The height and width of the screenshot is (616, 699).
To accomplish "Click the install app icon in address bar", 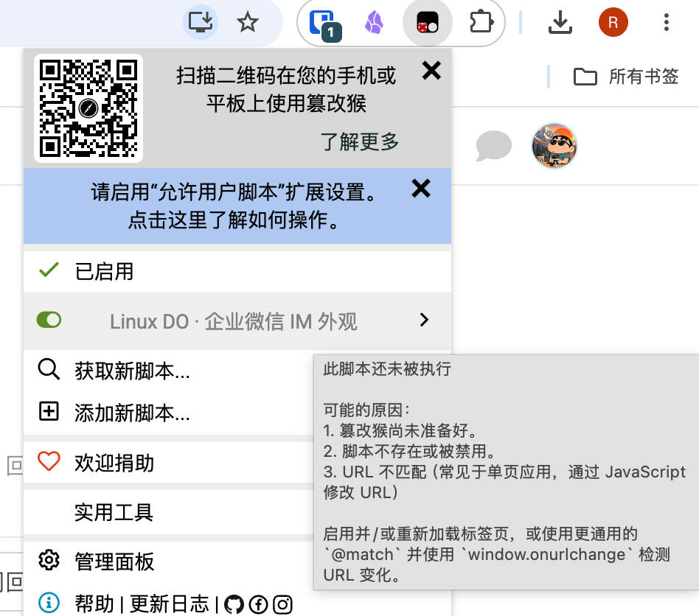I will pos(200,22).
